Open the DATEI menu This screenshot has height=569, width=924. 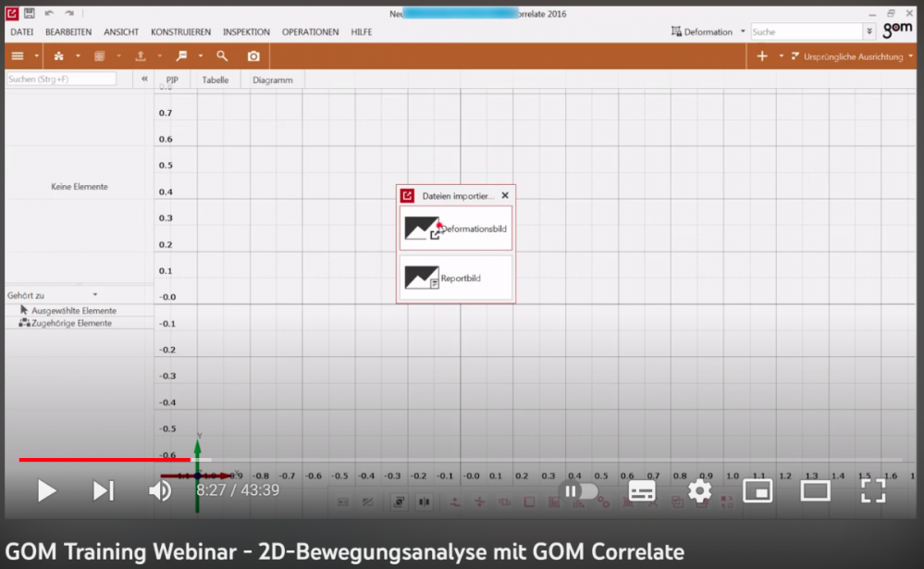(x=22, y=31)
